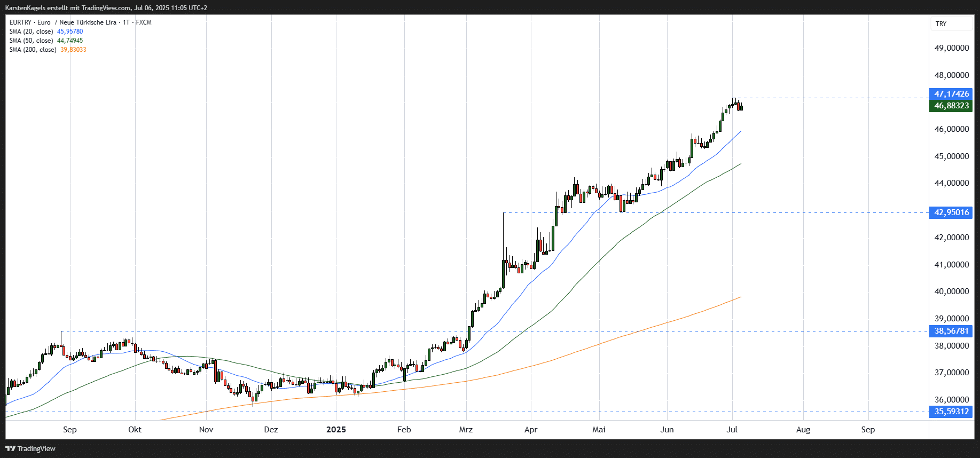The width and height of the screenshot is (980, 458).
Task: Click the Mai label on time axis
Action: (599, 430)
